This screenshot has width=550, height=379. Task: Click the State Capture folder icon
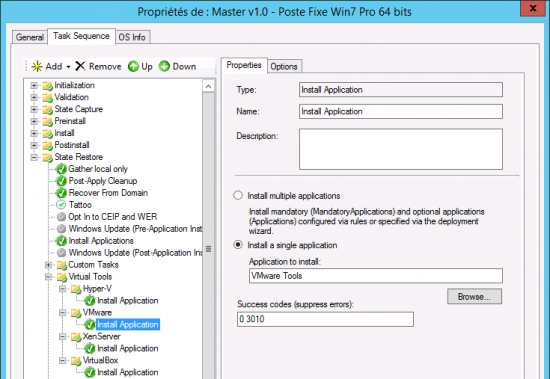pos(47,109)
